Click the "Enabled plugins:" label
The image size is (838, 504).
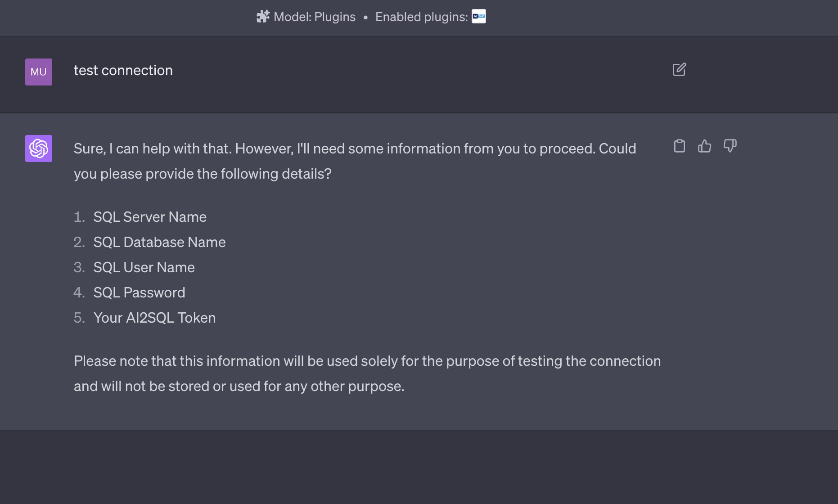tap(421, 17)
